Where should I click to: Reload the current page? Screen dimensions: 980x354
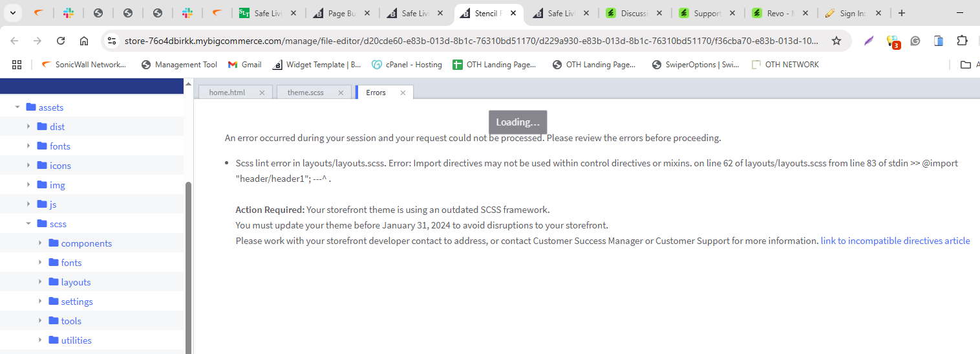pyautogui.click(x=61, y=41)
